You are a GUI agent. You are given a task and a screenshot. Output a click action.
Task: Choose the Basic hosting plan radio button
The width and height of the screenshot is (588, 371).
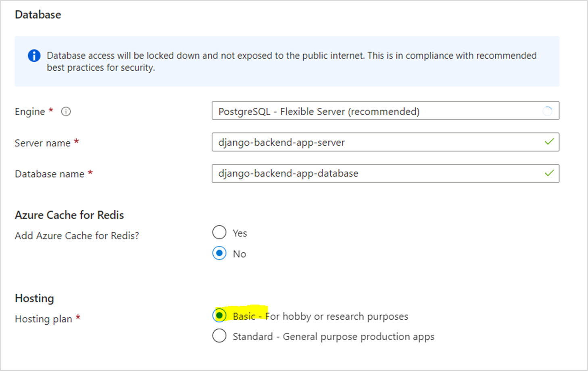click(219, 316)
